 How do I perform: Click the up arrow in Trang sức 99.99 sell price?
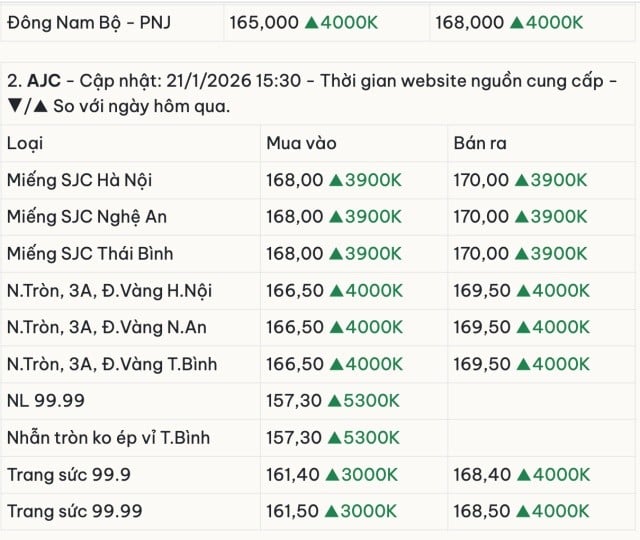pyautogui.click(x=520, y=512)
